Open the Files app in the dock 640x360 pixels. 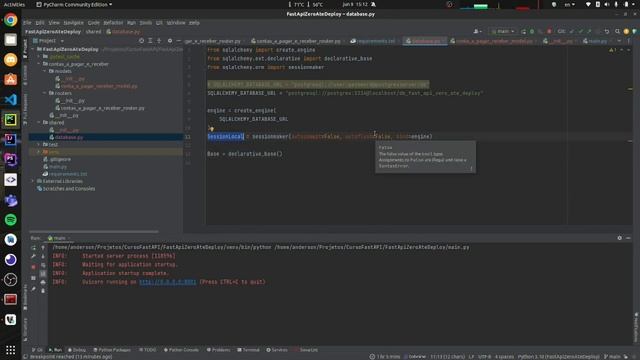click(11, 40)
